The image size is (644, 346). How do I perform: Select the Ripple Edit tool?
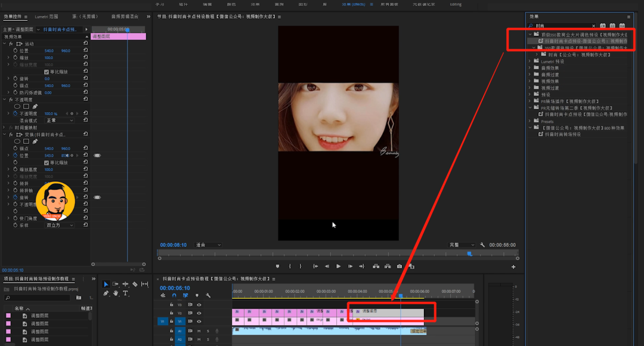tap(125, 284)
